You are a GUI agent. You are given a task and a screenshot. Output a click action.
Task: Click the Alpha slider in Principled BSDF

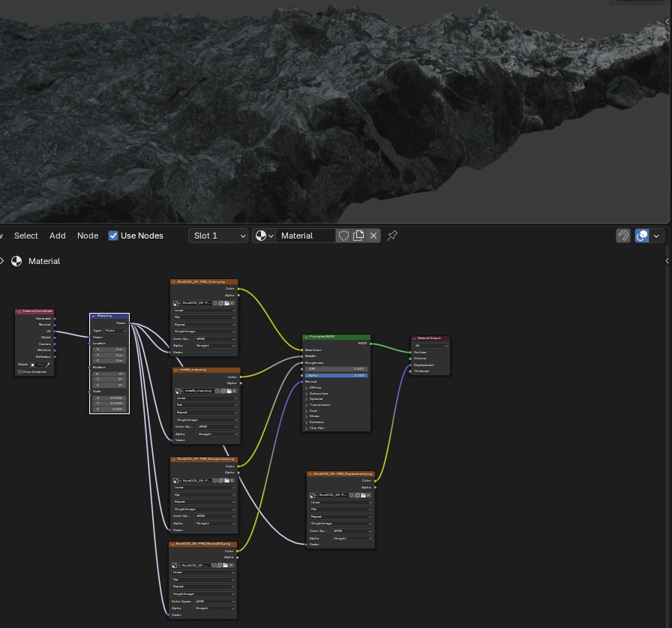[x=336, y=375]
